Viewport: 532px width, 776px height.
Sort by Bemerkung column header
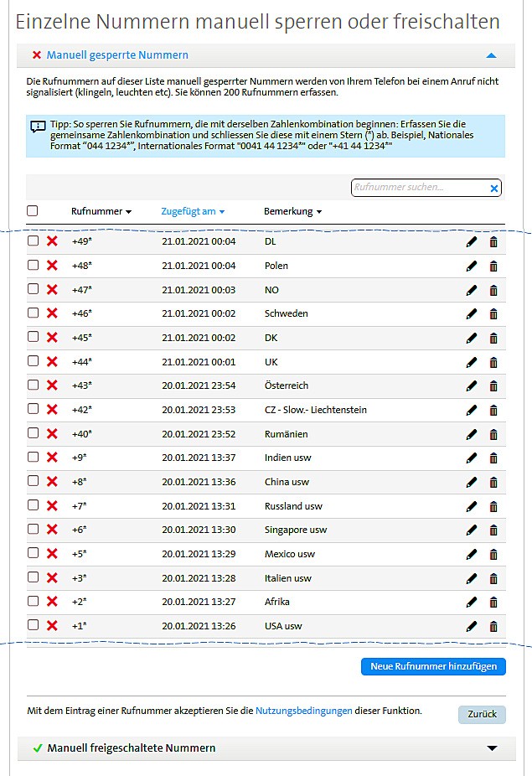point(292,212)
